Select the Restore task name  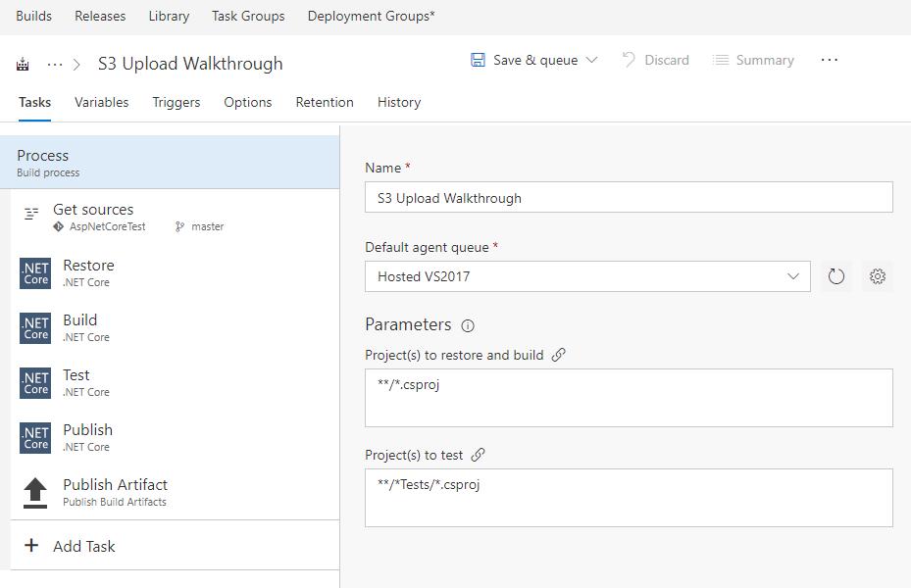coord(88,266)
